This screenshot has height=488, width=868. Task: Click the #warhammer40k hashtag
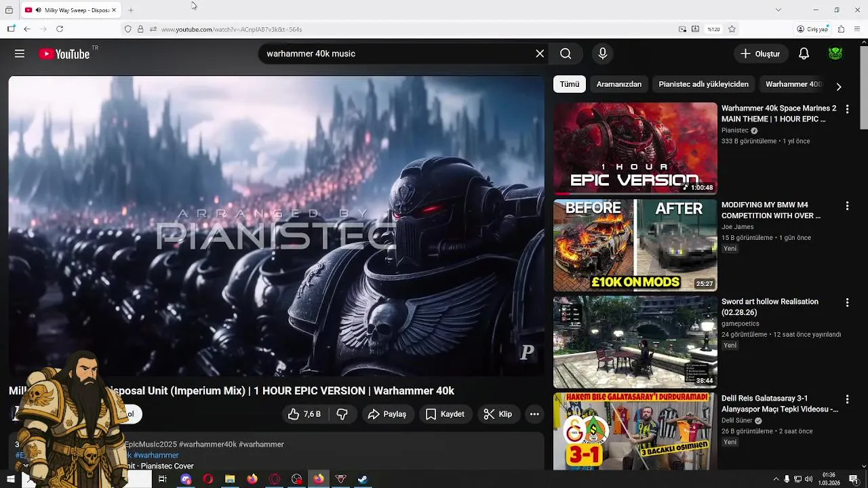[x=208, y=445]
